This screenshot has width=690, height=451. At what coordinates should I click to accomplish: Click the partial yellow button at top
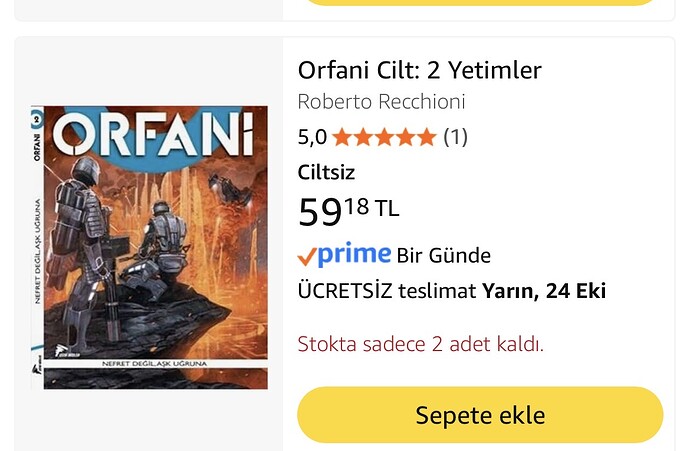click(x=480, y=2)
